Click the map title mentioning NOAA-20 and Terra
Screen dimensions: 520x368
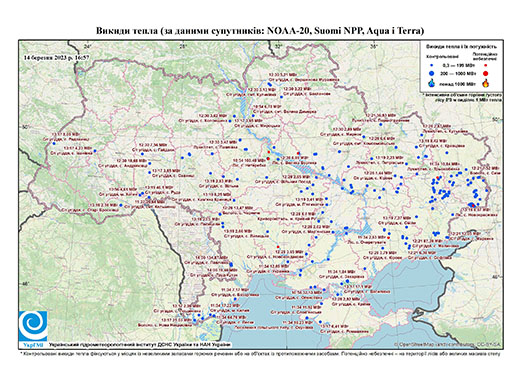(x=260, y=31)
